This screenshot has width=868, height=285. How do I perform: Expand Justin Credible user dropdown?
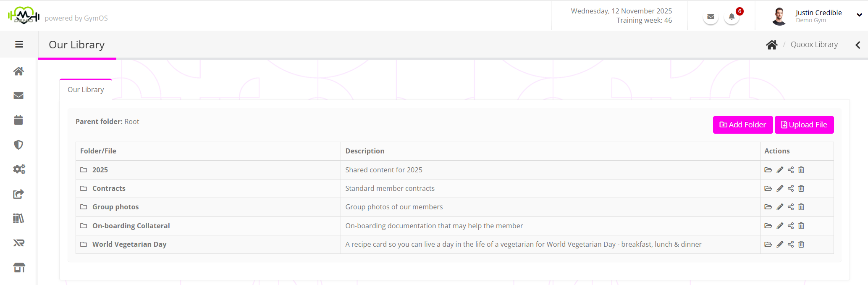(859, 15)
